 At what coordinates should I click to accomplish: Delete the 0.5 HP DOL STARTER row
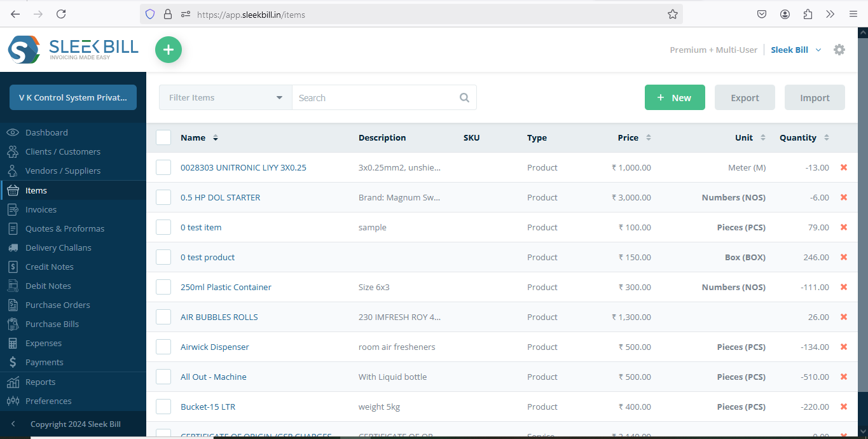(844, 197)
